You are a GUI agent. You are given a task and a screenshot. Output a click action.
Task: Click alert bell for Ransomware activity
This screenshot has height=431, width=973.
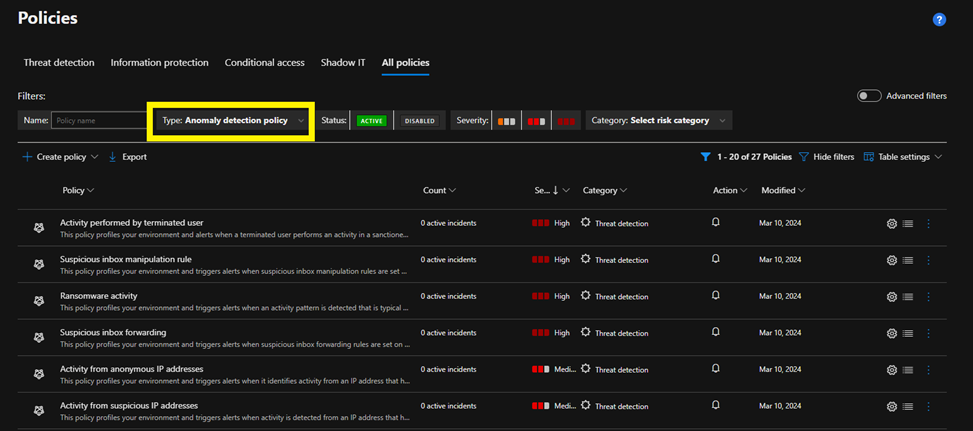pyautogui.click(x=715, y=295)
